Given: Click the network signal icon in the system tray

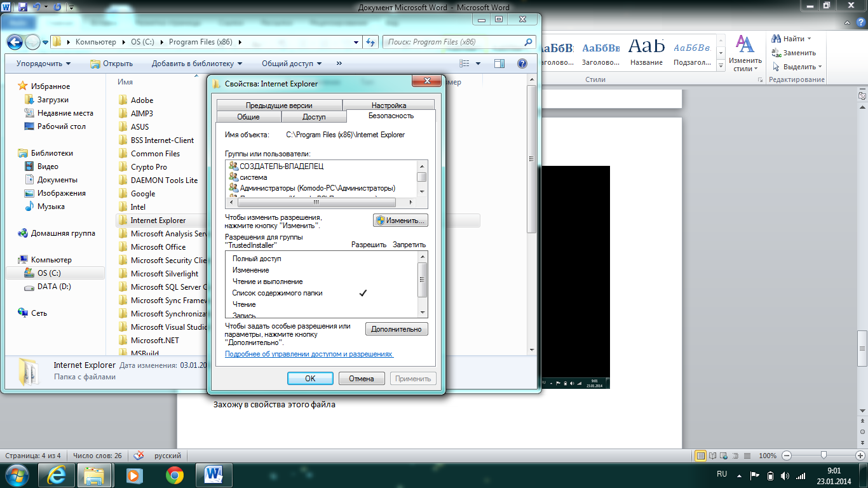Looking at the screenshot, I should 801,476.
